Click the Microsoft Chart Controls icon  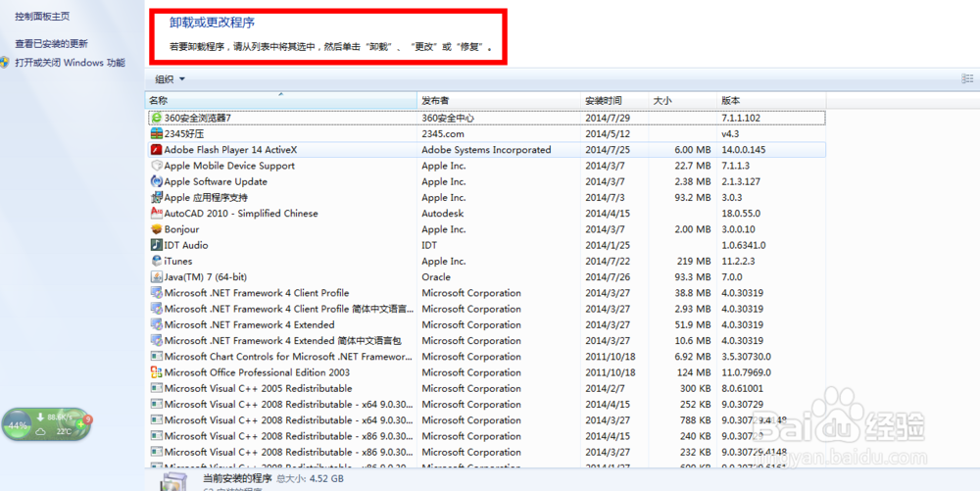pos(156,356)
